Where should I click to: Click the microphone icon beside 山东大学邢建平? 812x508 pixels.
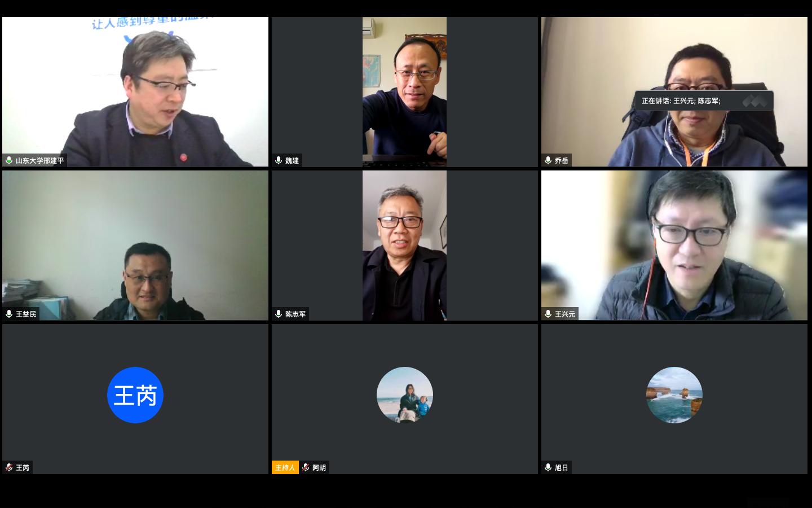(x=9, y=160)
